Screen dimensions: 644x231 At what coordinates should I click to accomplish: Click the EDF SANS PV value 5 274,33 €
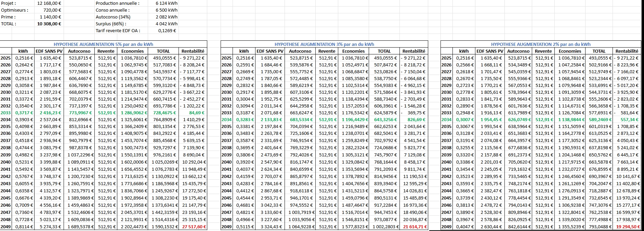51,227
